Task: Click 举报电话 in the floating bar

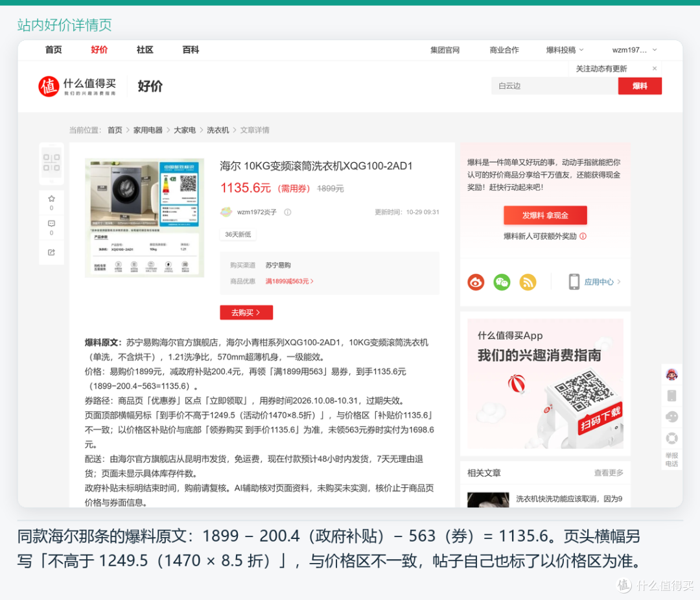Action: (x=671, y=459)
